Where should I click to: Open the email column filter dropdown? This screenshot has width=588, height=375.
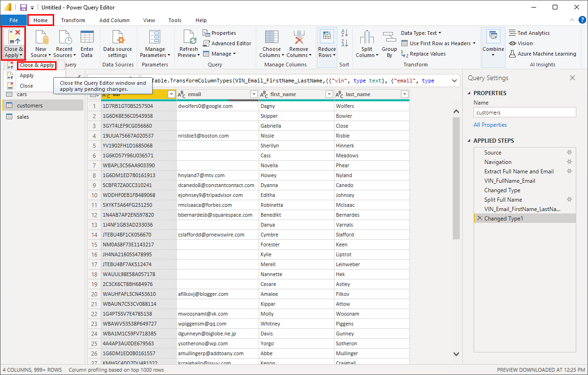pyautogui.click(x=254, y=94)
